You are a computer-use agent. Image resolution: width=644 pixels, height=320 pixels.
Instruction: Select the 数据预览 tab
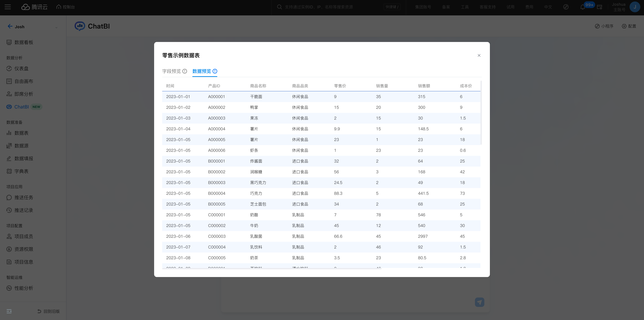pos(201,71)
